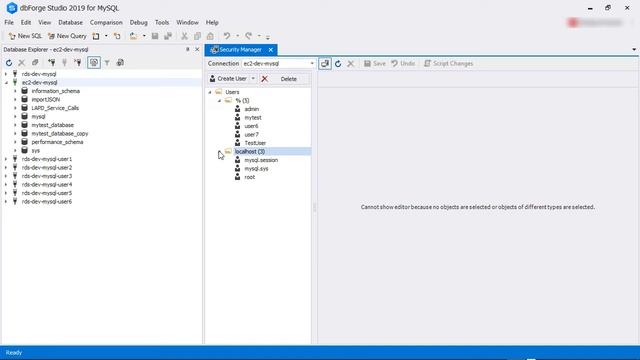Select the sys database

[36, 151]
